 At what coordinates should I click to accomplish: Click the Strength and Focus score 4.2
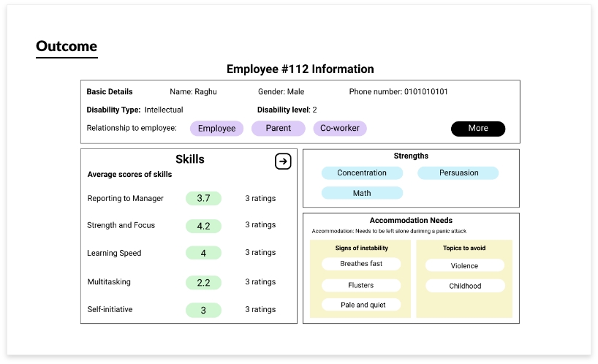pos(203,226)
